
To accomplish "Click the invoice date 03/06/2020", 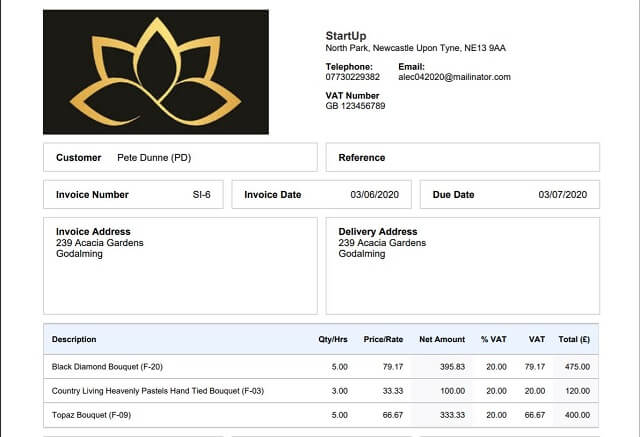I will [375, 195].
